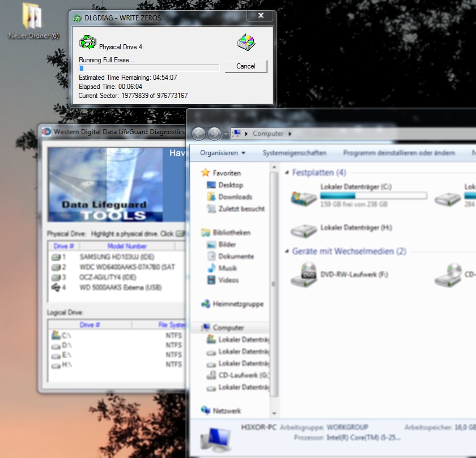Click the recycle drive icon in DLGDIAG dialog
476x458 pixels.
(88, 42)
